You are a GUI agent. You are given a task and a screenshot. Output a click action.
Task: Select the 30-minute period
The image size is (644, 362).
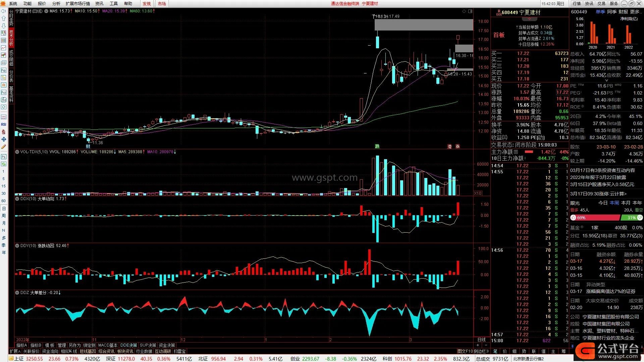4,193
